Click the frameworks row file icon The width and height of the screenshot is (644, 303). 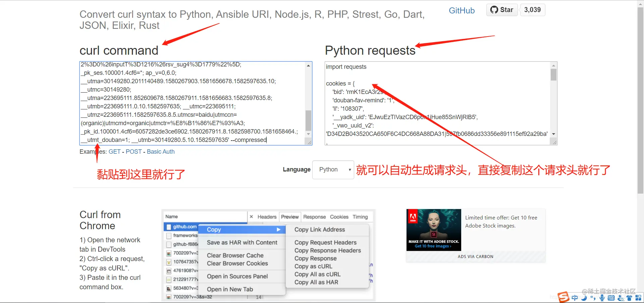[x=169, y=236]
